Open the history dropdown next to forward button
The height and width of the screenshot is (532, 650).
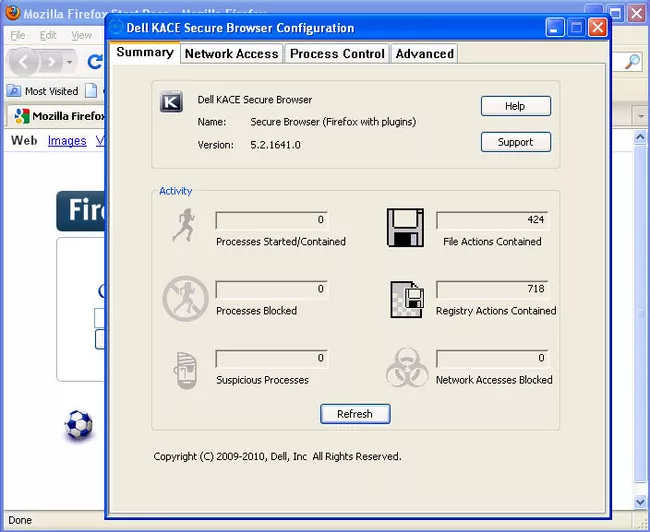click(x=70, y=63)
